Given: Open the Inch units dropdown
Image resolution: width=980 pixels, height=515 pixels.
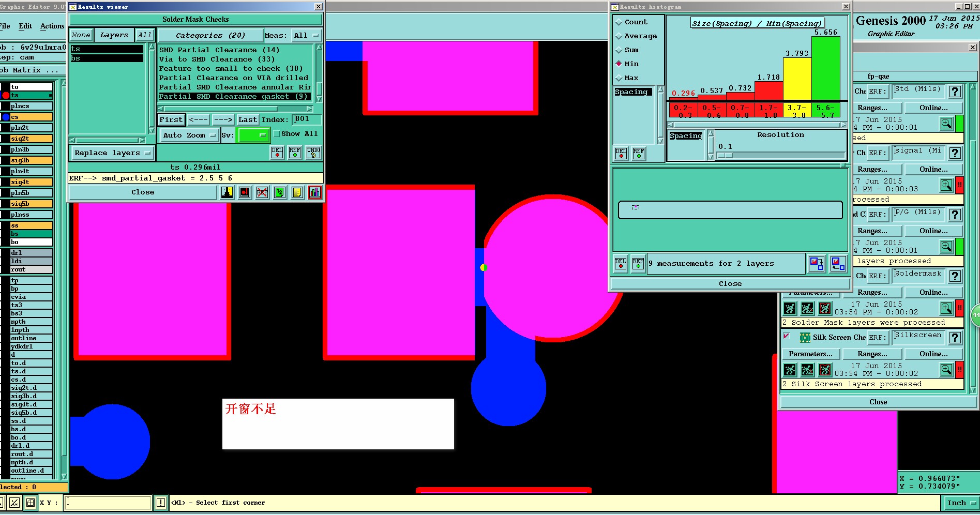Looking at the screenshot, I should coord(961,503).
